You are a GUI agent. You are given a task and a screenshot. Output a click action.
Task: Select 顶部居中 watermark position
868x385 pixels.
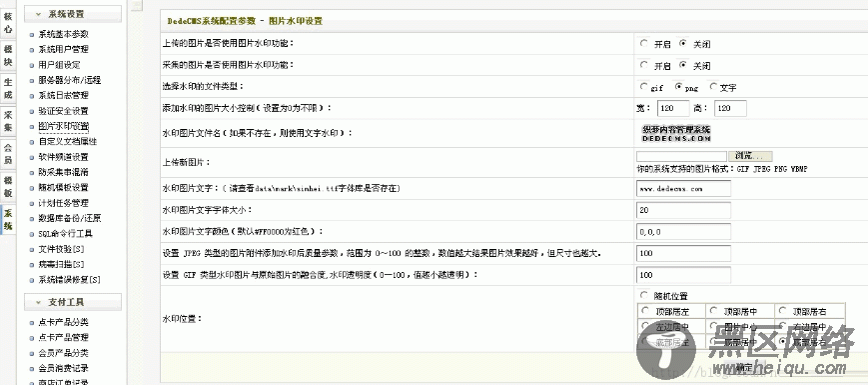coord(713,311)
